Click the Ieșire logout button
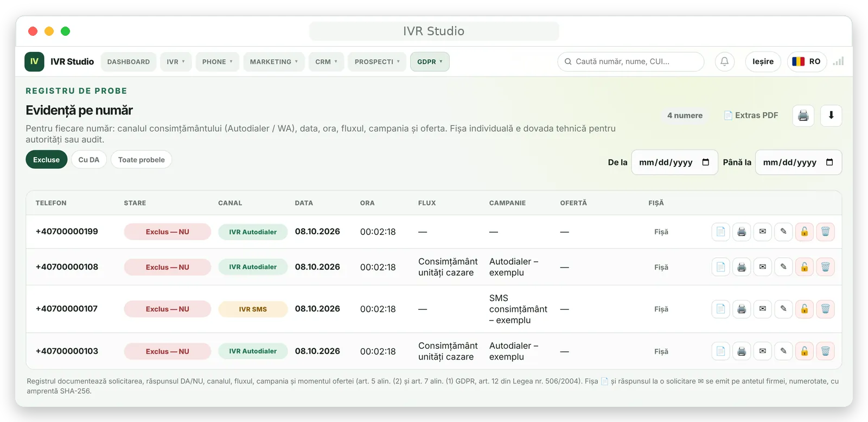 pyautogui.click(x=763, y=61)
